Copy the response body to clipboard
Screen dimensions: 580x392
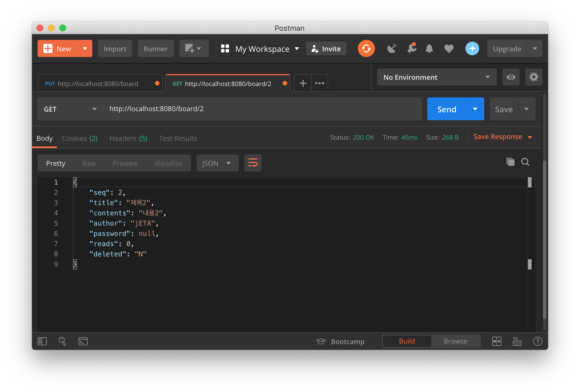pos(510,162)
